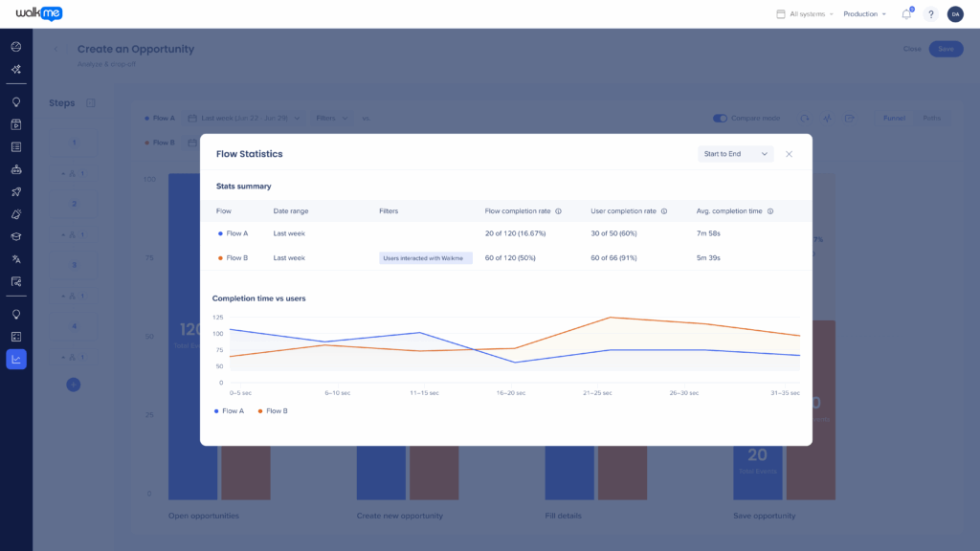
Task: Click the '5m 39s' completion time
Action: tap(708, 258)
